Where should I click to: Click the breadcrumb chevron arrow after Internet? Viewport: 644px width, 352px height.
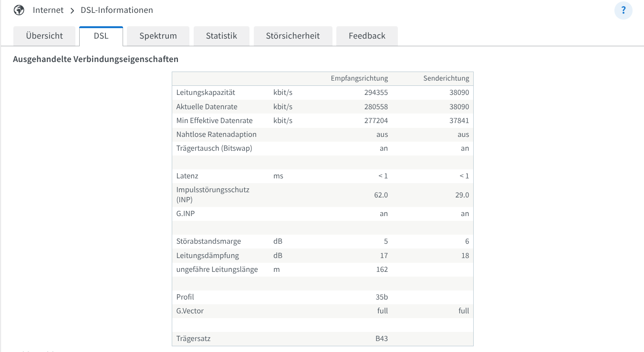(72, 10)
